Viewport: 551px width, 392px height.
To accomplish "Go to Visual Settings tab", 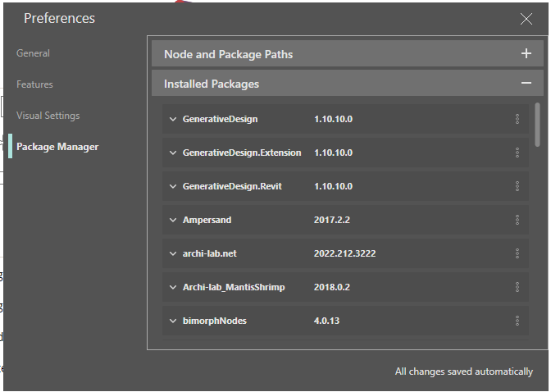I will pos(48,116).
